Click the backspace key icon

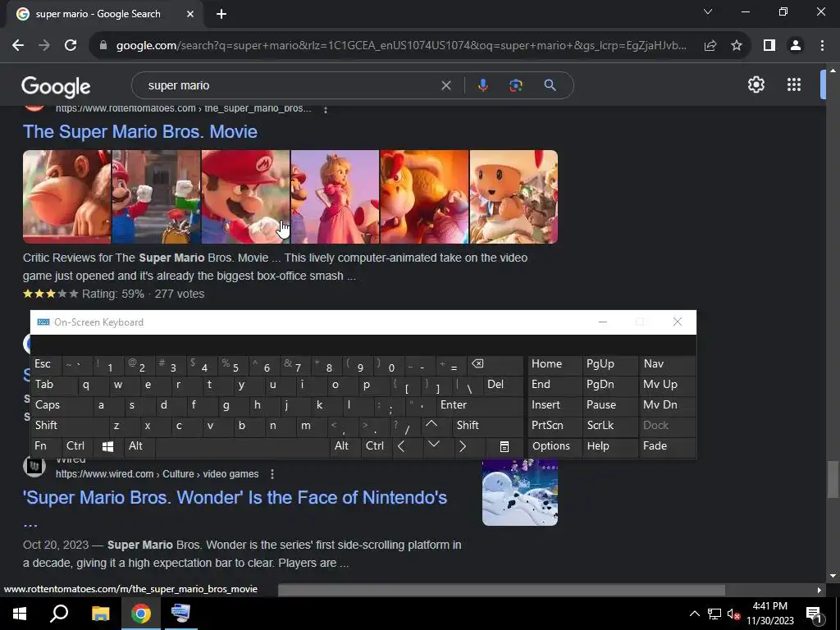(495, 364)
